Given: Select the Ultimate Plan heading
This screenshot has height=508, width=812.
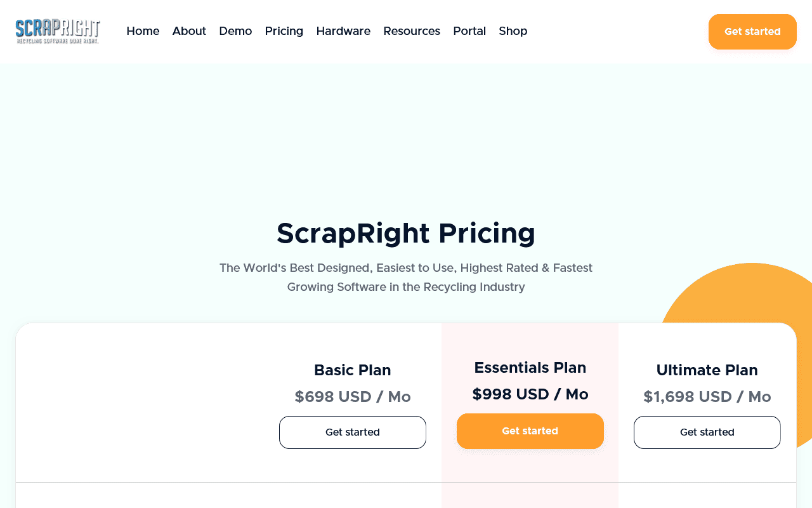Looking at the screenshot, I should coord(707,370).
